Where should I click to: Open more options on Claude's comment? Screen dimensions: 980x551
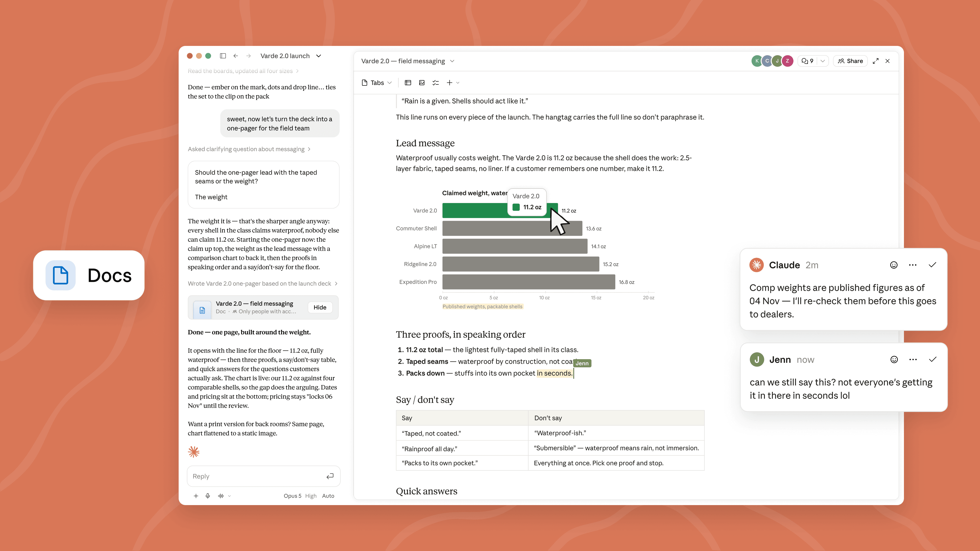point(913,265)
